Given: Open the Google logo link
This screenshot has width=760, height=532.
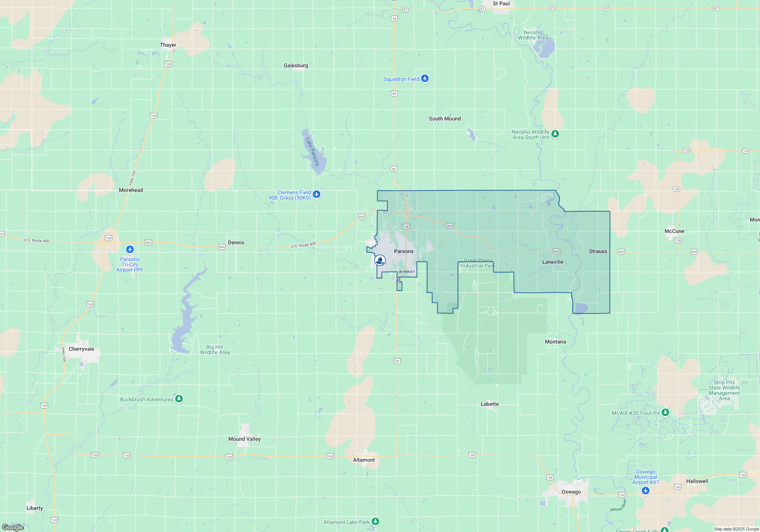Looking at the screenshot, I should tap(13, 527).
